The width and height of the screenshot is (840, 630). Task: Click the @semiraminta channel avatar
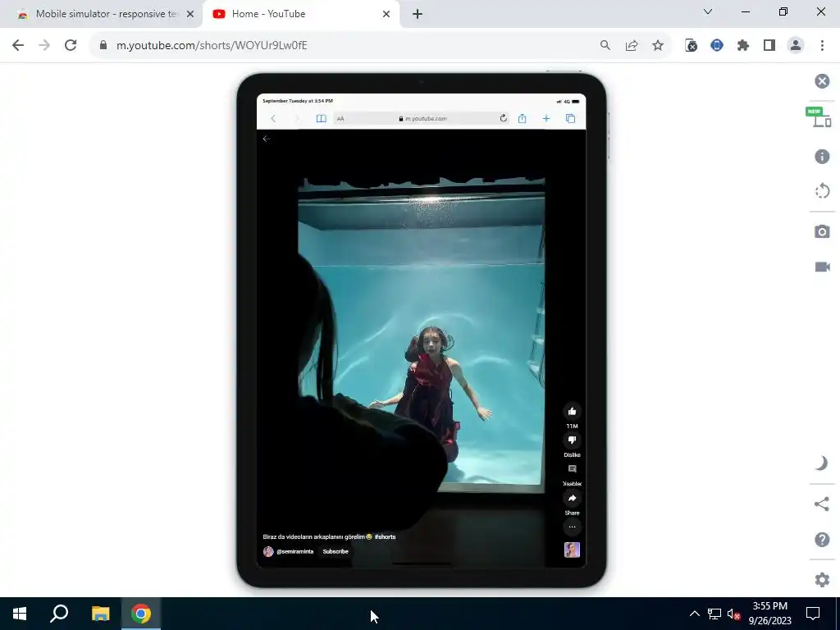pos(268,551)
